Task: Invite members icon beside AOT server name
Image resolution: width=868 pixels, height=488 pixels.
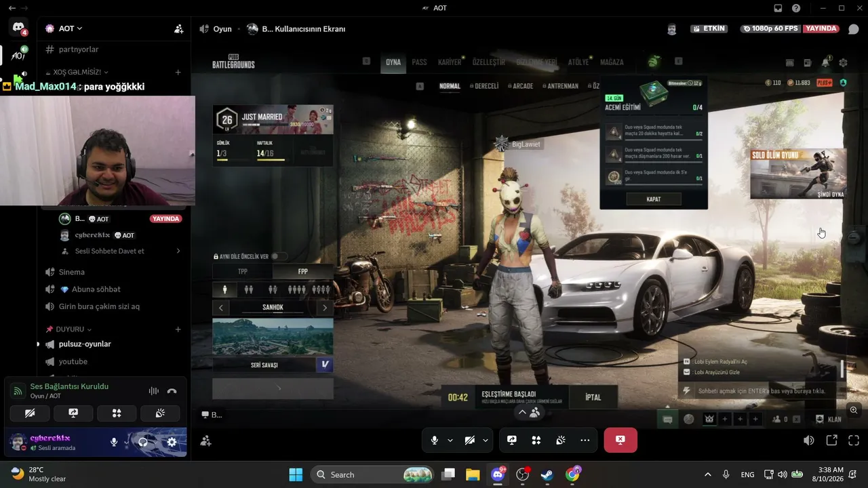Action: point(178,28)
